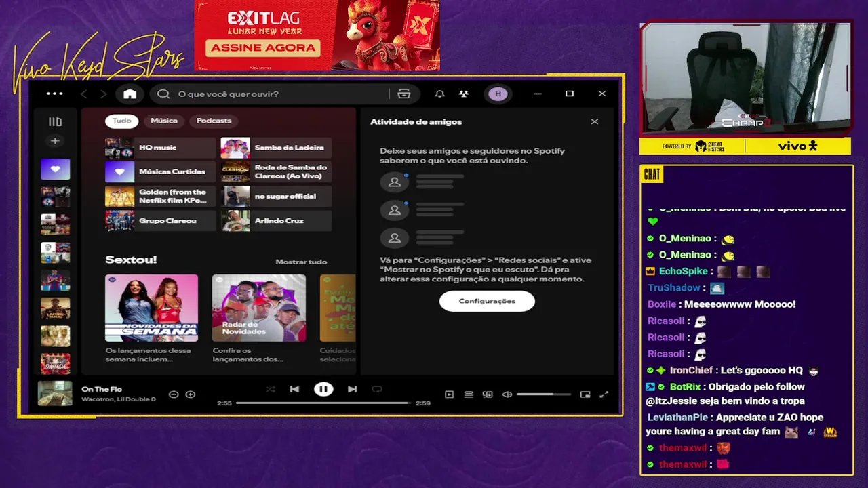
Task: Open the Spotify three-dot main menu
Action: [54, 94]
